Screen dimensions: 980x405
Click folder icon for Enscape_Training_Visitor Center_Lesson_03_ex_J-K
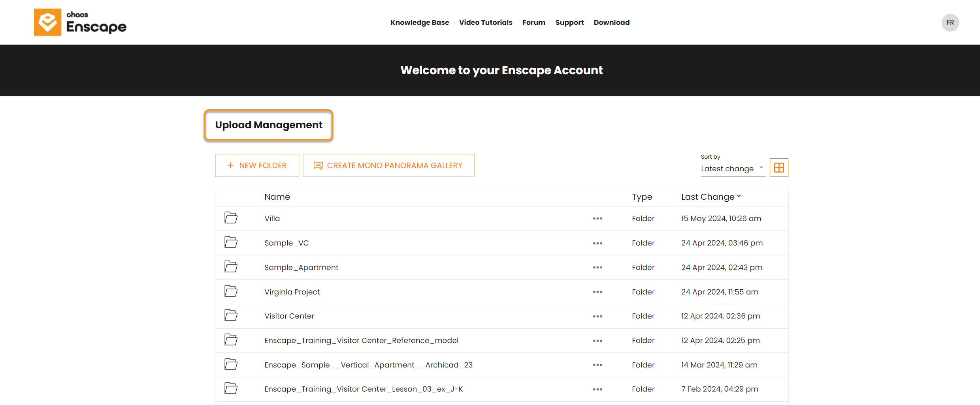click(x=231, y=388)
